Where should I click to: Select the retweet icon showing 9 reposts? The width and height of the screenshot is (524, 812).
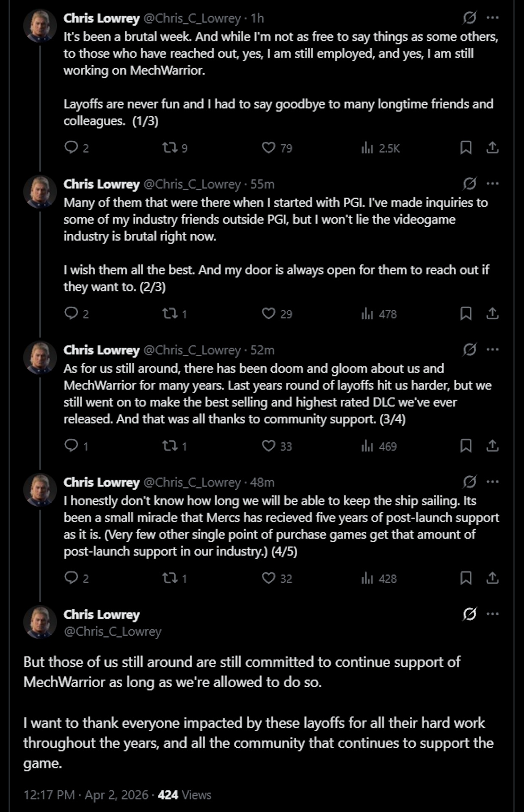171,147
